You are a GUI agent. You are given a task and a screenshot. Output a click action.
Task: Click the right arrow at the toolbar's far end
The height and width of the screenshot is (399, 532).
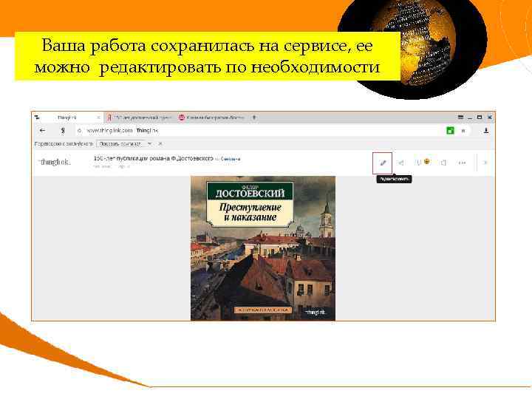(x=485, y=163)
